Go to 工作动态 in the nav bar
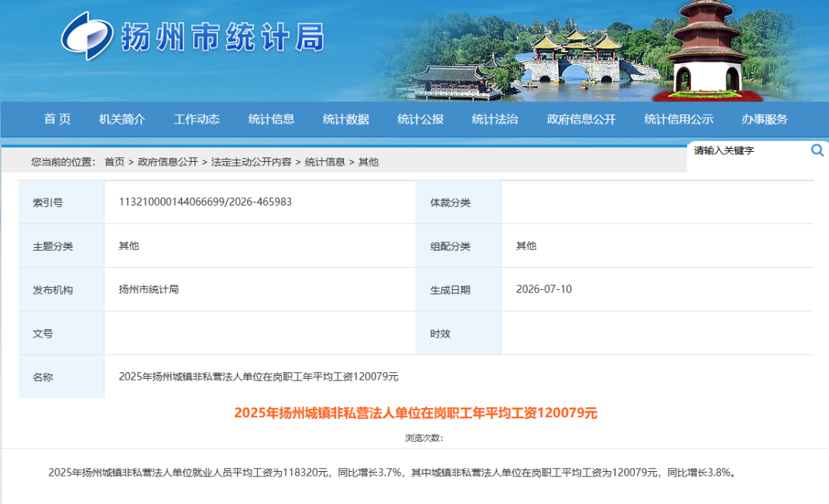This screenshot has width=829, height=504. [x=197, y=120]
